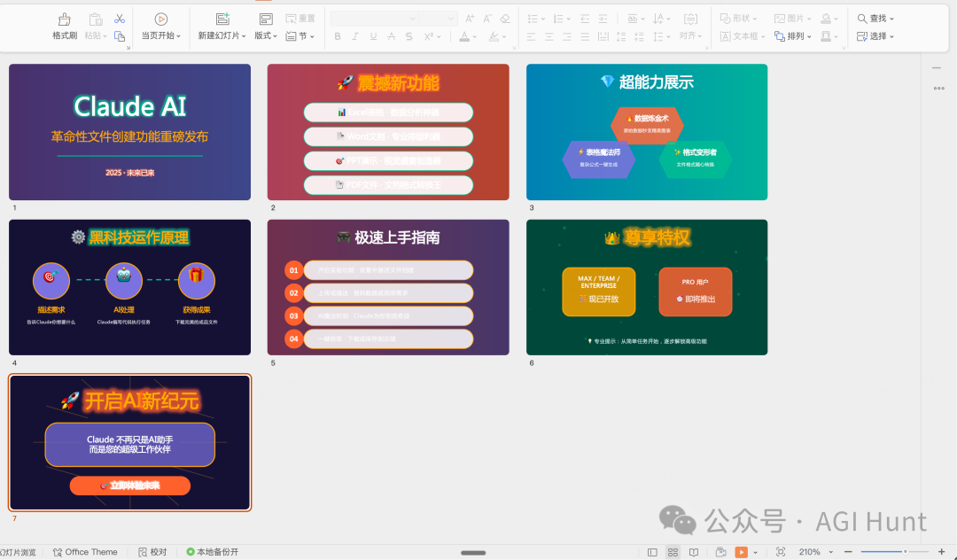Click the Reset (重置) button
The width and height of the screenshot is (957, 560).
coord(300,19)
